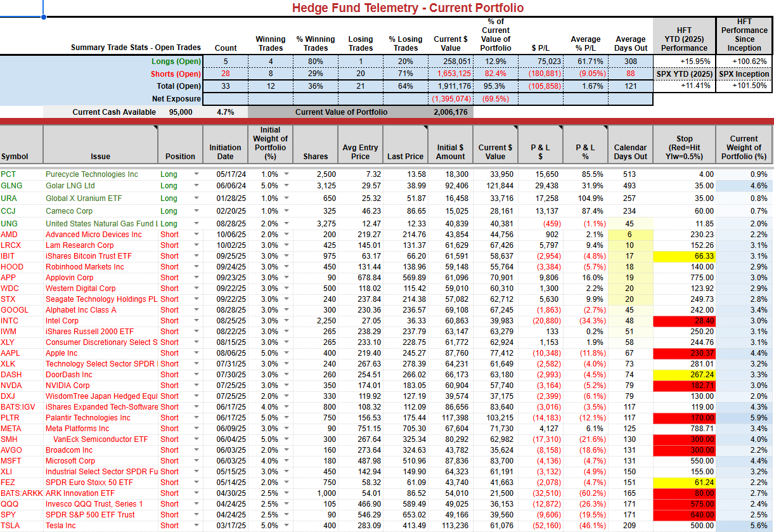Open Initial Weight dropdown for AAPL row
Image resolution: width=774 pixels, height=532 pixels.
coord(287,353)
